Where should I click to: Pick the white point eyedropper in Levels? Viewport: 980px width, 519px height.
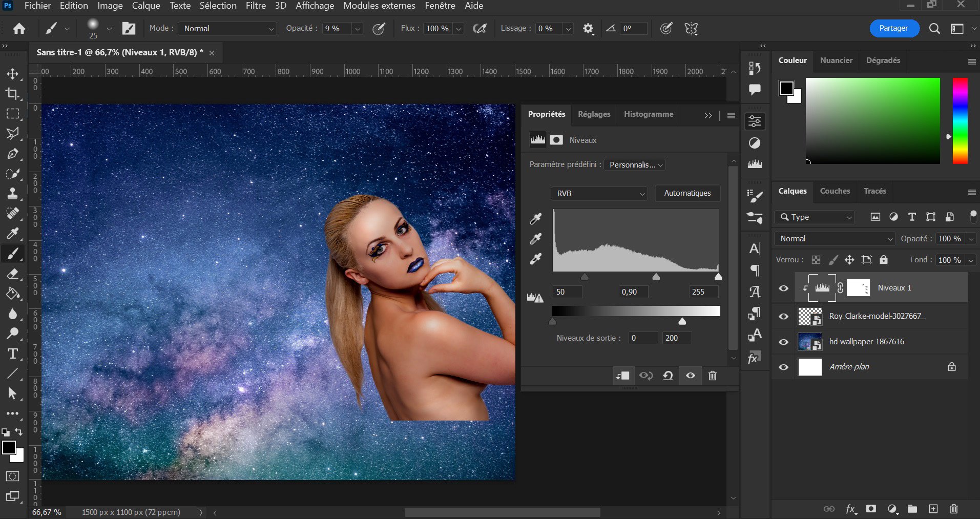click(x=536, y=259)
